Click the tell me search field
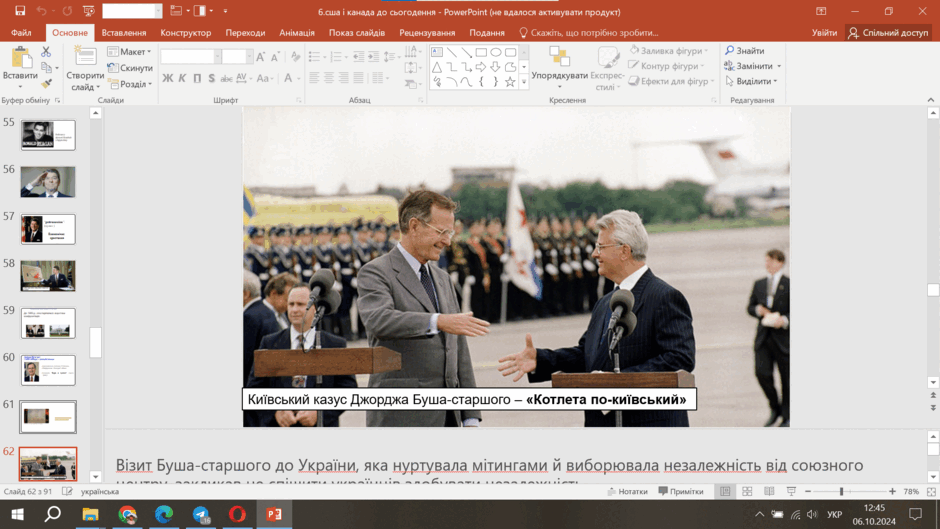The width and height of the screenshot is (940, 529). point(589,33)
